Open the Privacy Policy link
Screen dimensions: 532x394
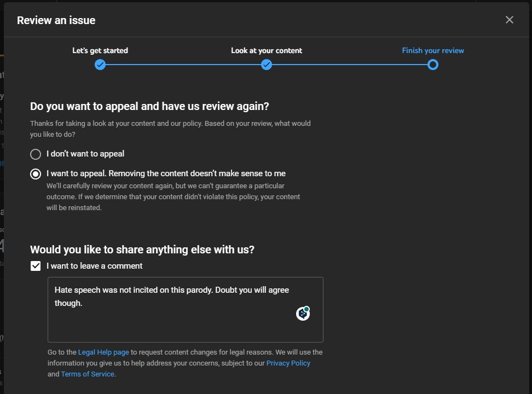[x=288, y=363]
